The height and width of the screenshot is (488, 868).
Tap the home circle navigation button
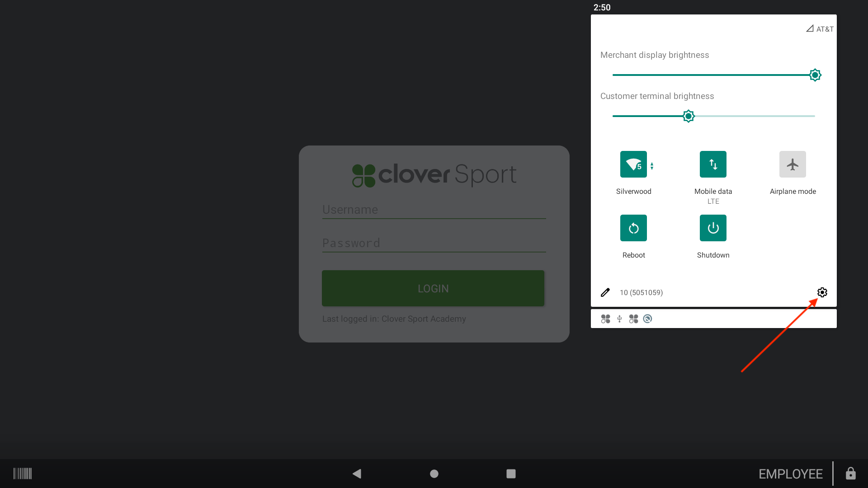click(434, 474)
